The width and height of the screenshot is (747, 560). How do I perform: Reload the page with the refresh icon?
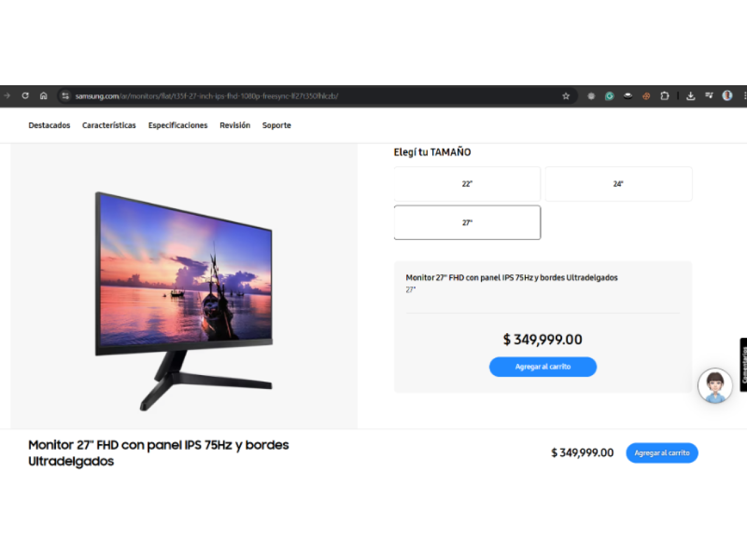[25, 96]
